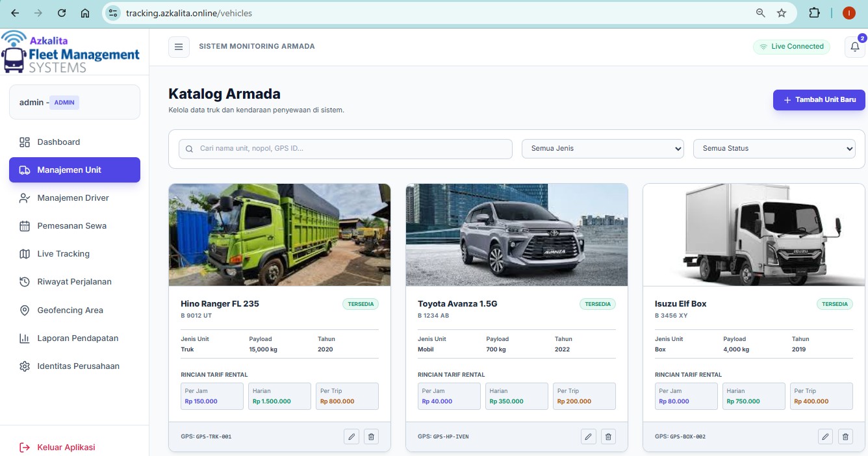Click the Live Tracking map icon
868x456 pixels.
[25, 254]
